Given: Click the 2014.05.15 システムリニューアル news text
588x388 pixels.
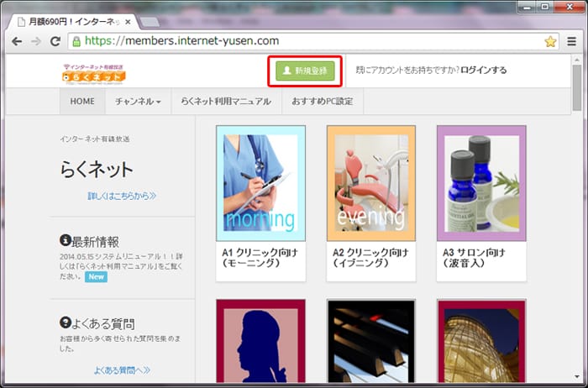Looking at the screenshot, I should coord(121,266).
